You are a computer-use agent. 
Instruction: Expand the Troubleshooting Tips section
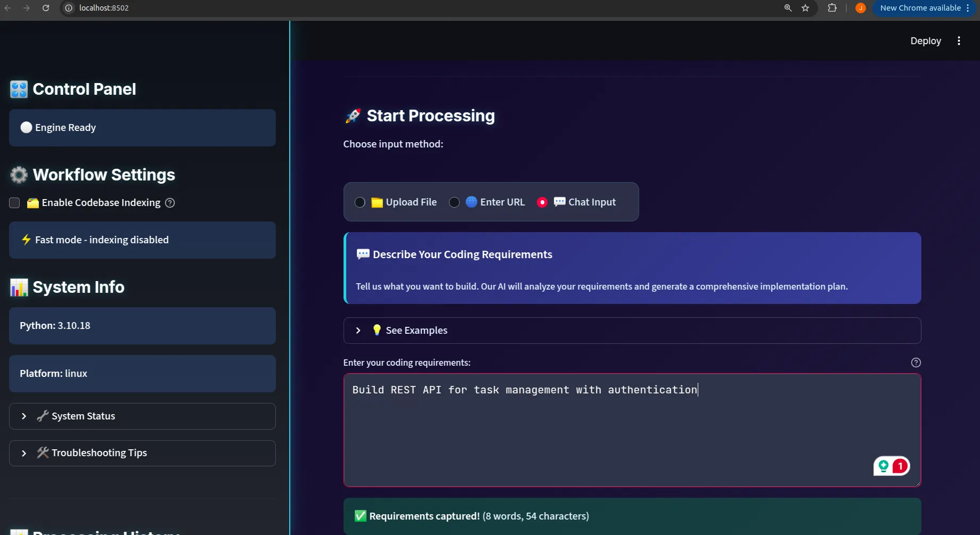pyautogui.click(x=142, y=453)
